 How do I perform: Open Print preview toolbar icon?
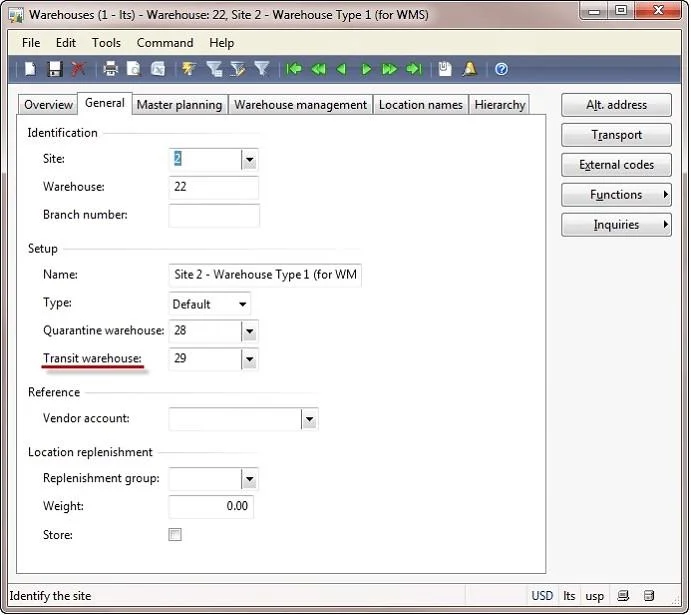tap(134, 69)
